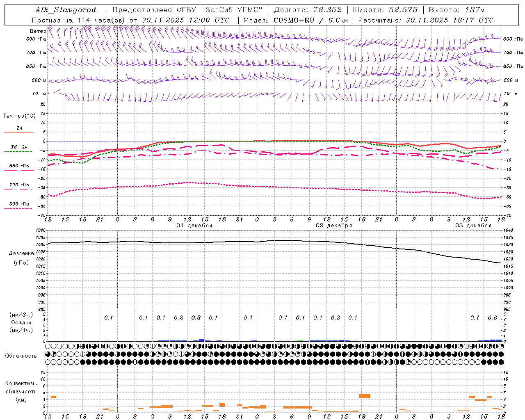Click the latitude value "Широта: 52.575"
Image resolution: width=525 pixels, height=420 pixels.
385,10
